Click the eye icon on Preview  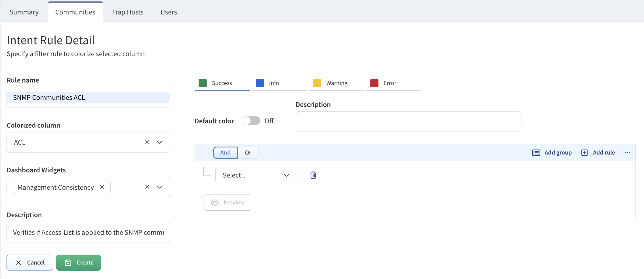[x=215, y=202]
